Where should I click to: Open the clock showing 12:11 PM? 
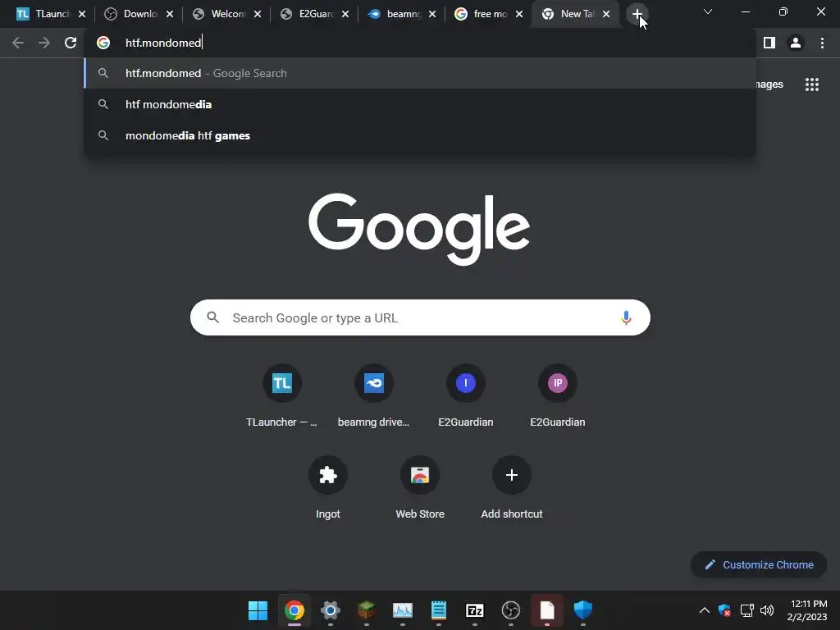[x=808, y=610]
